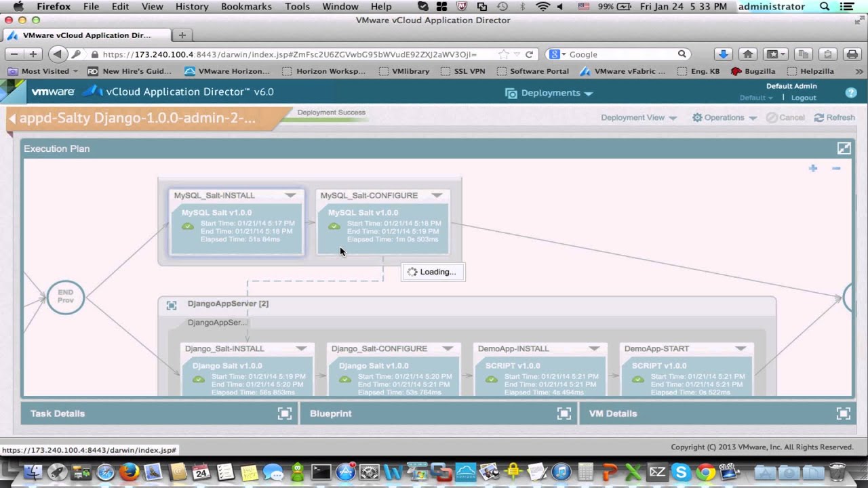Viewport: 868px width, 488px height.
Task: Open the Most Visited bookmarks folder
Action: 42,71
